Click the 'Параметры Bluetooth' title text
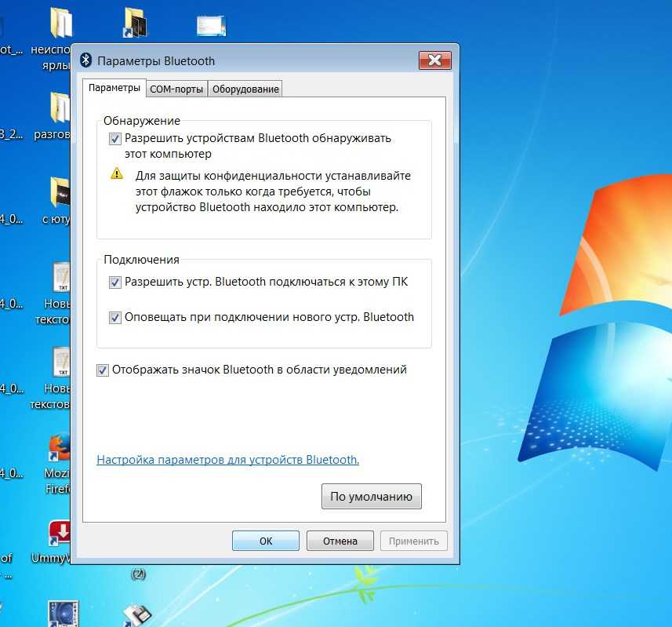This screenshot has width=672, height=627. (156, 61)
